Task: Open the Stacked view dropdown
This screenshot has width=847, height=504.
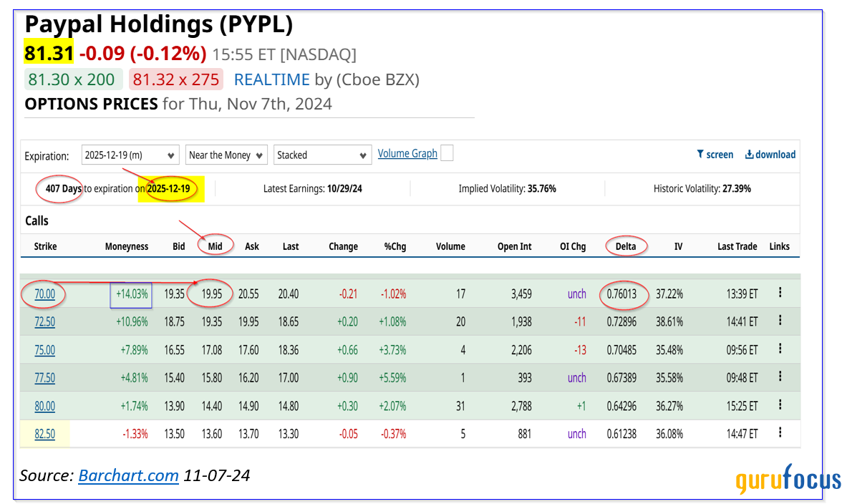Action: coord(322,155)
